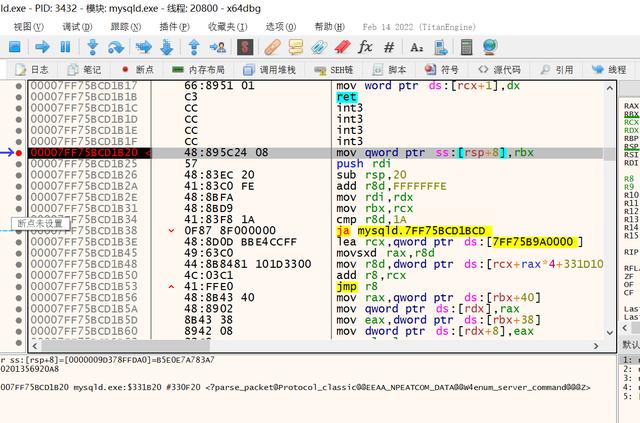Click the horizontal scrollbar thumb in disassembly
640x423 pixels.
(x=125, y=346)
